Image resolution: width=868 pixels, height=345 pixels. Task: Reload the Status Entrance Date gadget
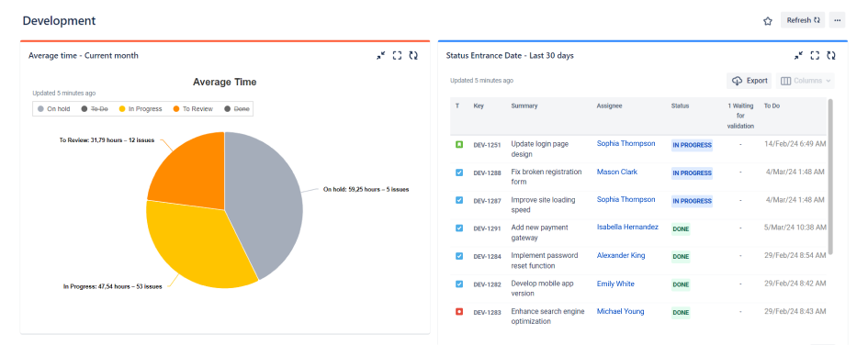(831, 55)
